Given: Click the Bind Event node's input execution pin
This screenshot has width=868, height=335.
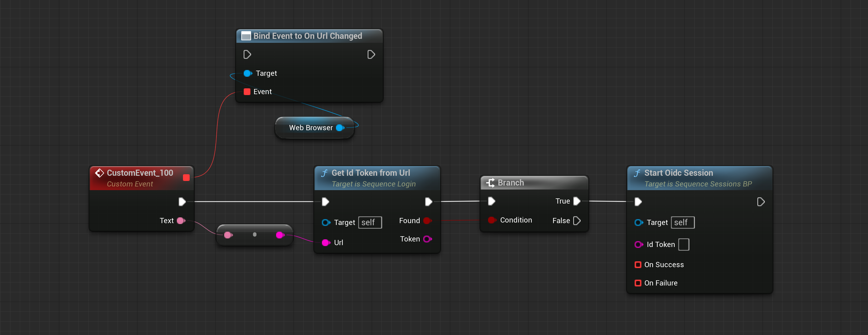Looking at the screenshot, I should pos(247,55).
